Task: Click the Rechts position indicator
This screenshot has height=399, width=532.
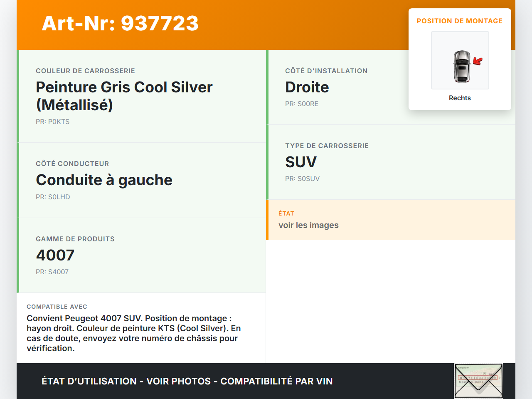Action: (460, 98)
